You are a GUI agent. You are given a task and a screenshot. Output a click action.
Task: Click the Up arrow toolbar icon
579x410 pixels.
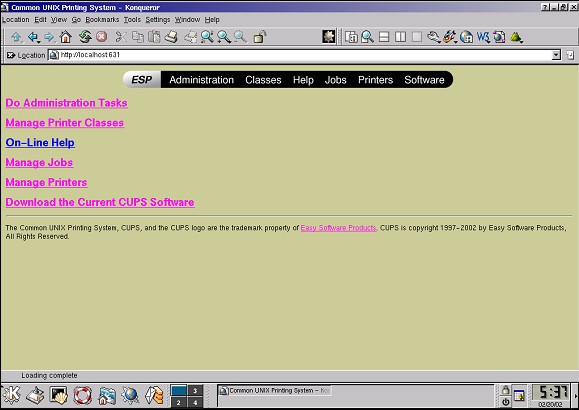[16, 37]
